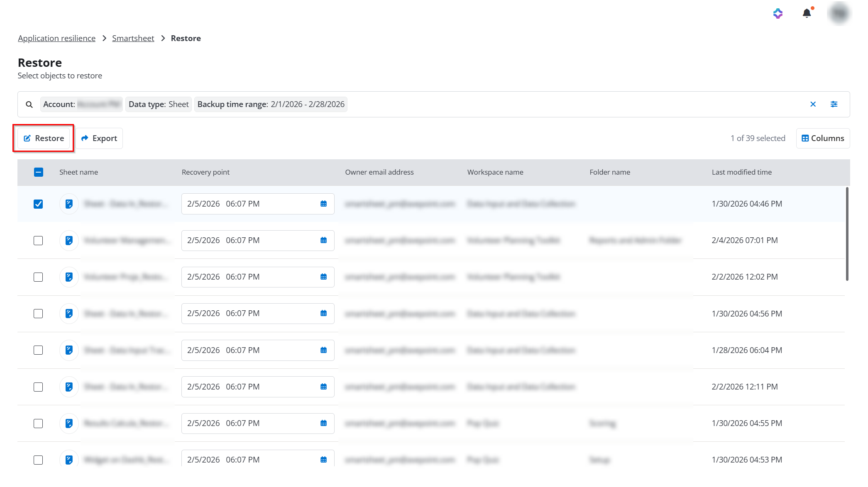Check the row modified 2/4/2026 07:01 PM
This screenshot has width=868, height=487.
point(38,240)
